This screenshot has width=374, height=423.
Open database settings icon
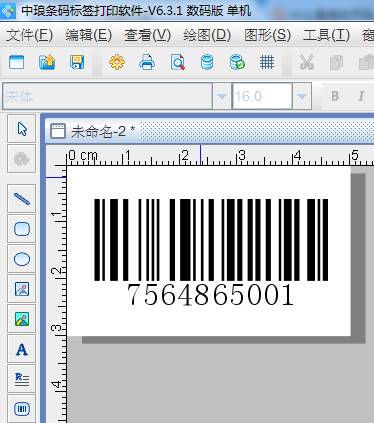[207, 62]
